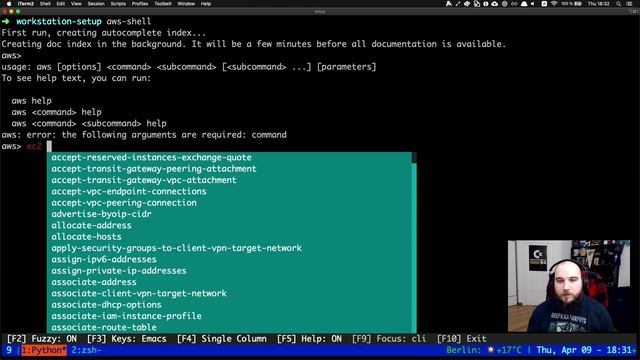
Task: Toggle [F4] Single Column layout
Action: click(222, 339)
